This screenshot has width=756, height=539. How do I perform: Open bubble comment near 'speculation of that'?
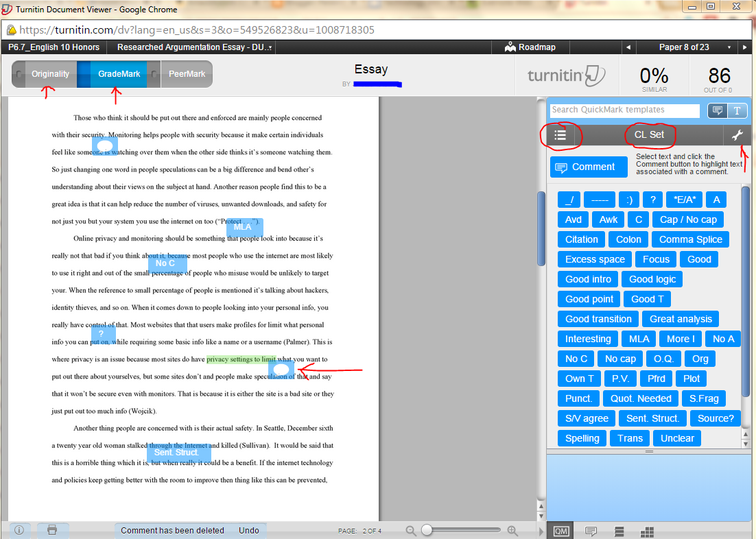point(281,370)
